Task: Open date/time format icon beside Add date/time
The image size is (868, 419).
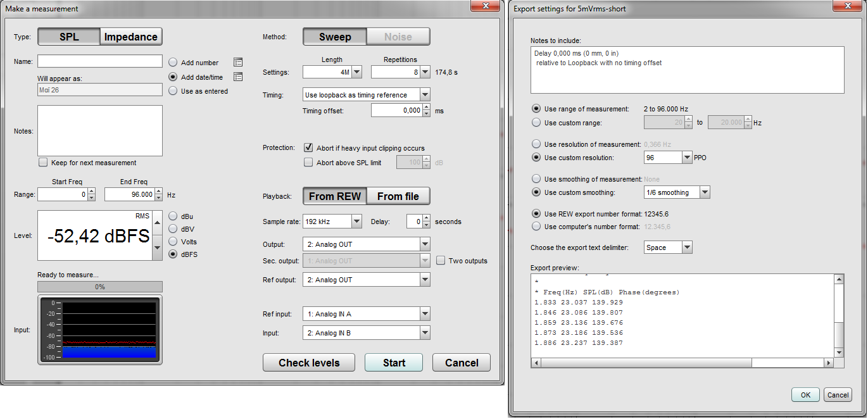Action: (238, 77)
